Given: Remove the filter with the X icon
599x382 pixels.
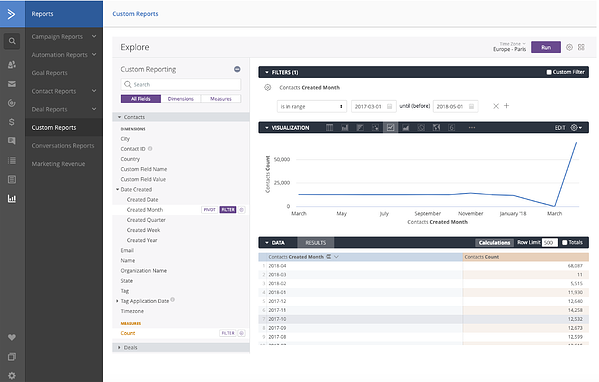Looking at the screenshot, I should (x=496, y=106).
